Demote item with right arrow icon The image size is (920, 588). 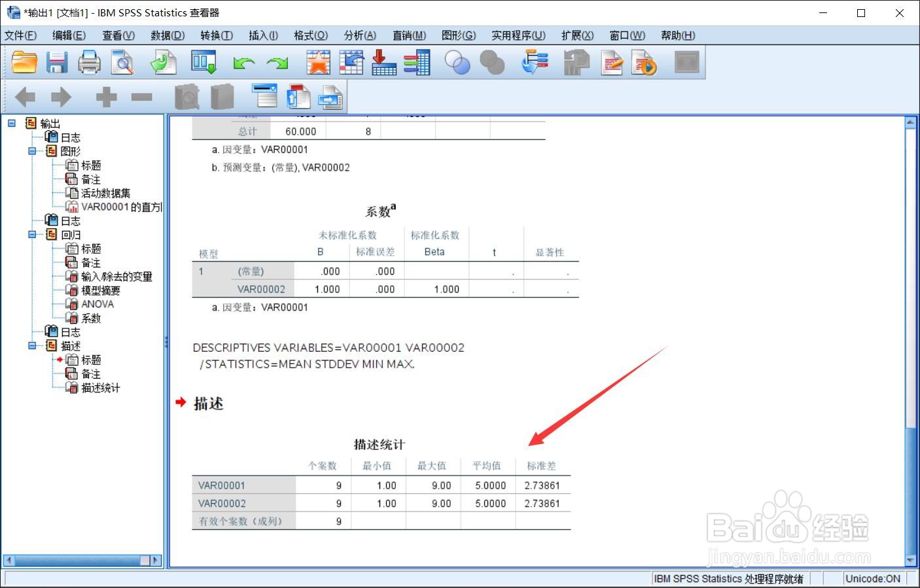pos(61,97)
